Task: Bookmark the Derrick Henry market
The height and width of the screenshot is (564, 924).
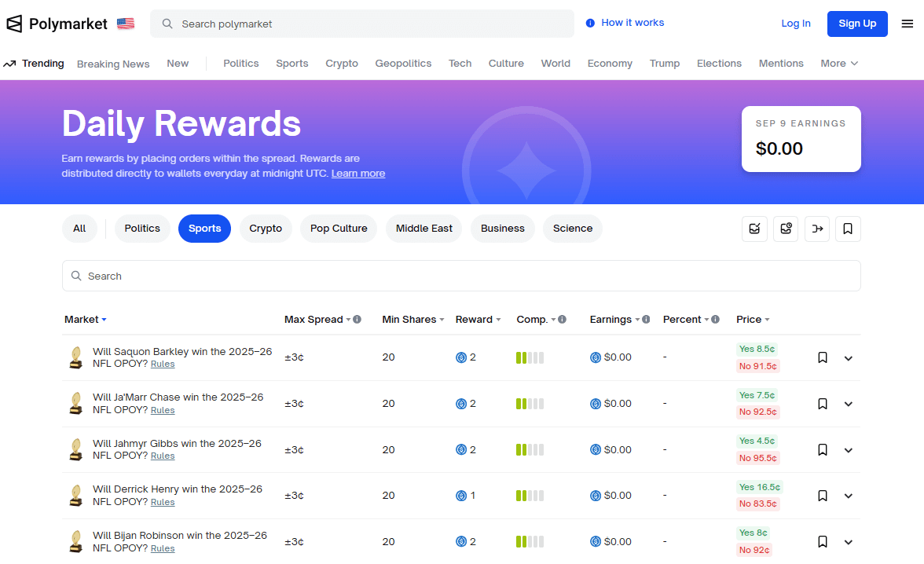Action: pos(823,496)
